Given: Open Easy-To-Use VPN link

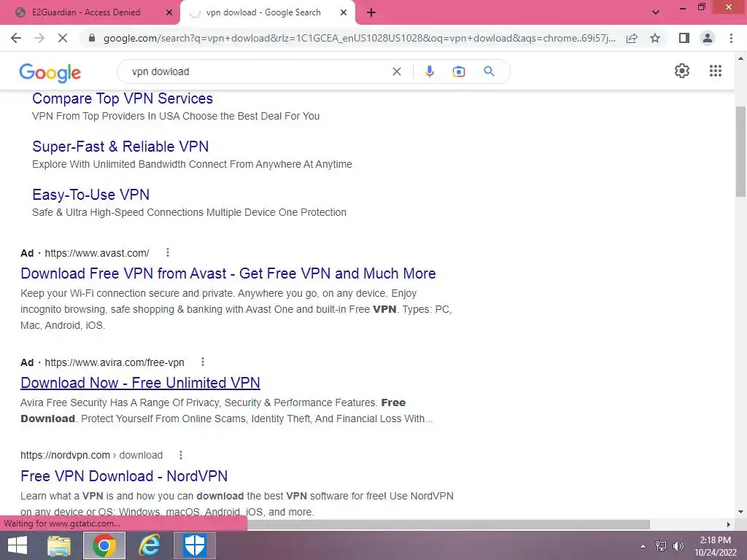Looking at the screenshot, I should pyautogui.click(x=91, y=195).
